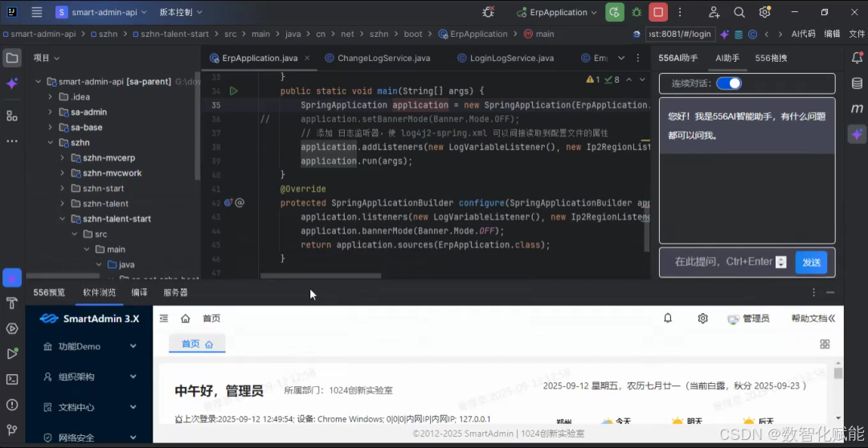Open the LoginLogService.java editor tab
Screen dimensions: 868x448
click(x=506, y=58)
